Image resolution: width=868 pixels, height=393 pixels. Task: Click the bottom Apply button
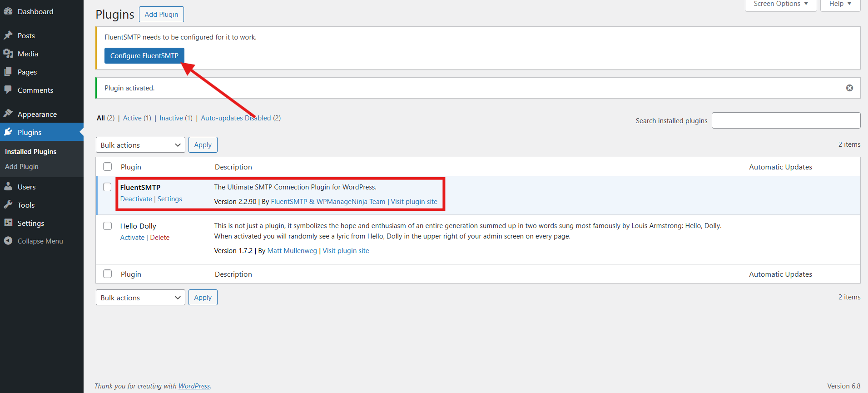click(x=203, y=298)
